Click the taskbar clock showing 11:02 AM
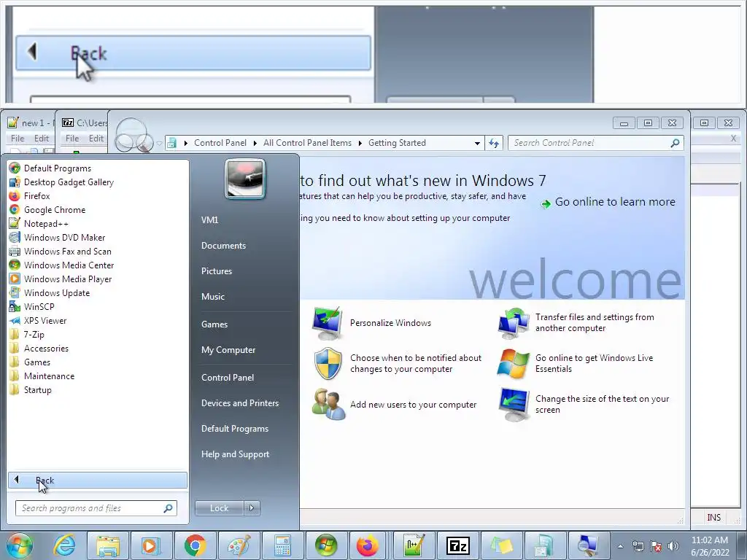 click(x=710, y=546)
